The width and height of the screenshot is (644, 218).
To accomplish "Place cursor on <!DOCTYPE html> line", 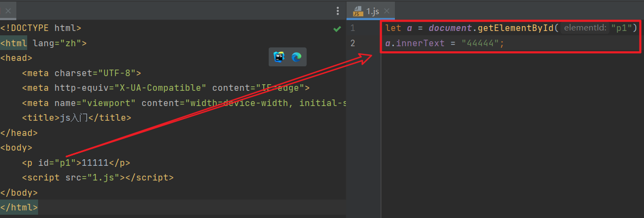I will coord(41,28).
